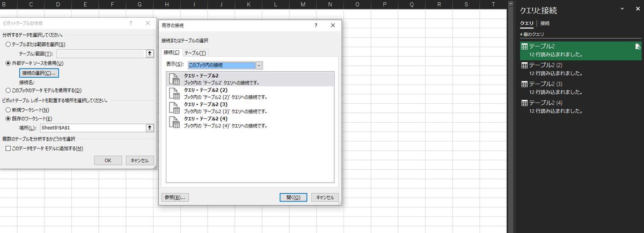The image size is (644, 233).
Task: Click table icon of テーブル2 (4) query in pane
Action: 524,103
